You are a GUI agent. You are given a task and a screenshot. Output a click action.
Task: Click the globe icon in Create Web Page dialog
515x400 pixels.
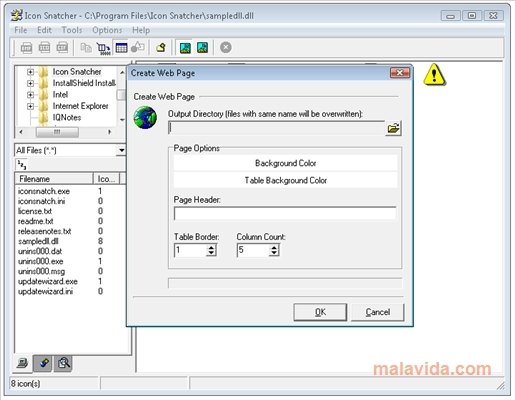145,118
